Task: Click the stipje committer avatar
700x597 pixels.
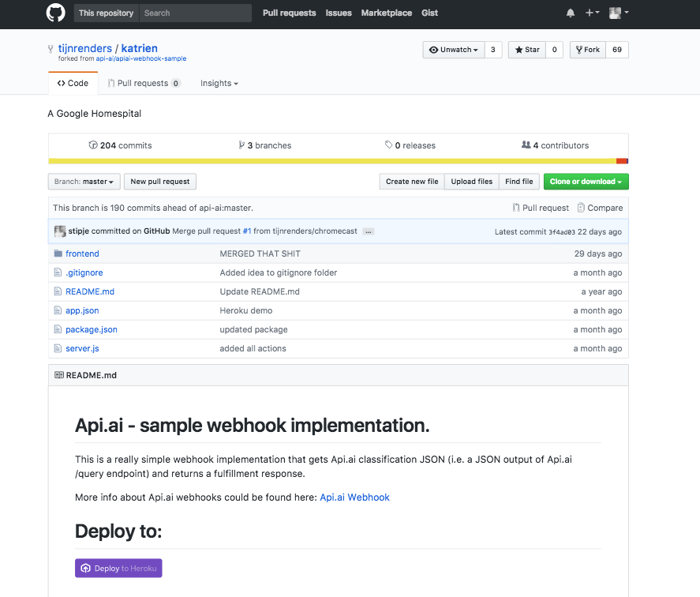Action: (x=59, y=231)
